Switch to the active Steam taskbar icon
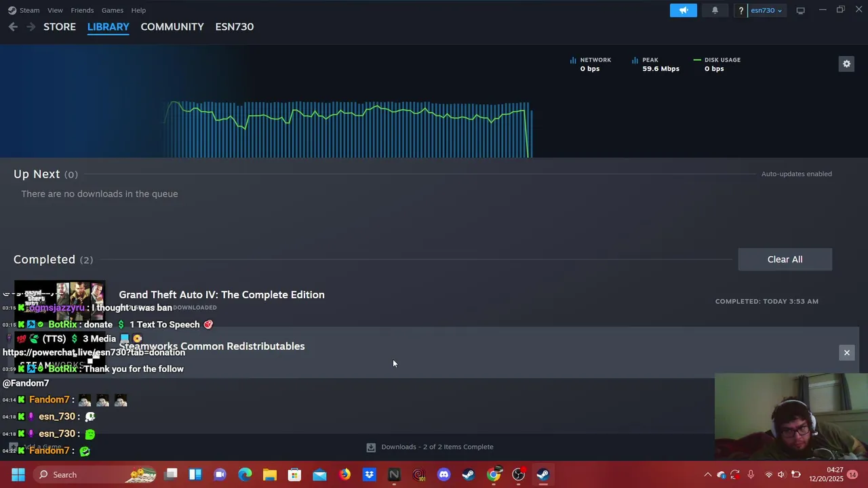868x488 pixels. click(x=543, y=474)
